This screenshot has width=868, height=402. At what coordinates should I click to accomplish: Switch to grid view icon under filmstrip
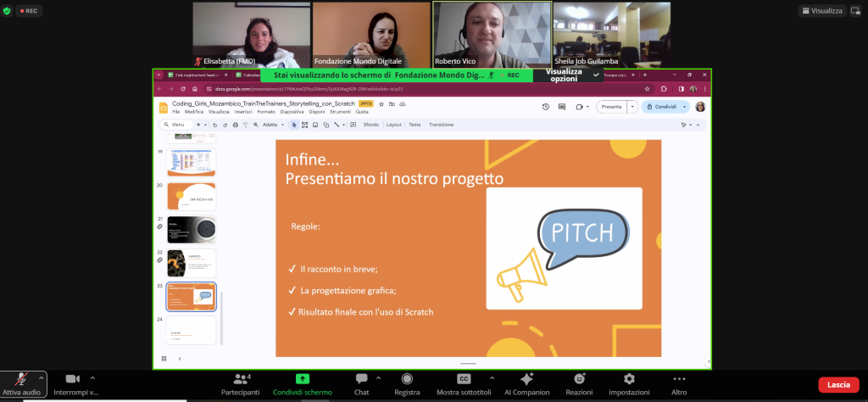pyautogui.click(x=164, y=359)
